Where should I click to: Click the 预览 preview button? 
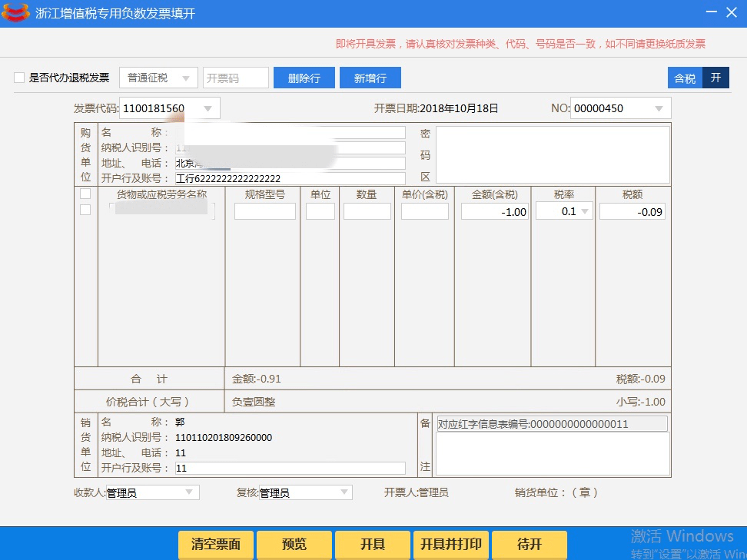[294, 544]
